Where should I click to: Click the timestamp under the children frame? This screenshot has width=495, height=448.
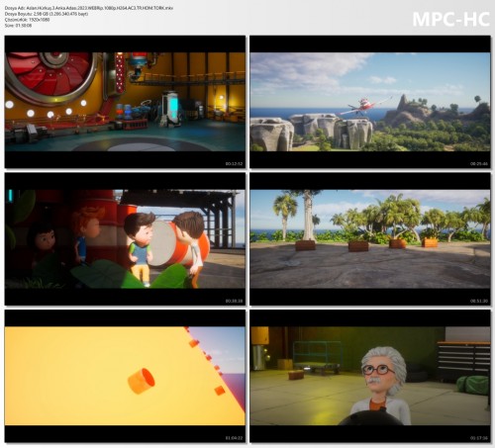point(234,301)
